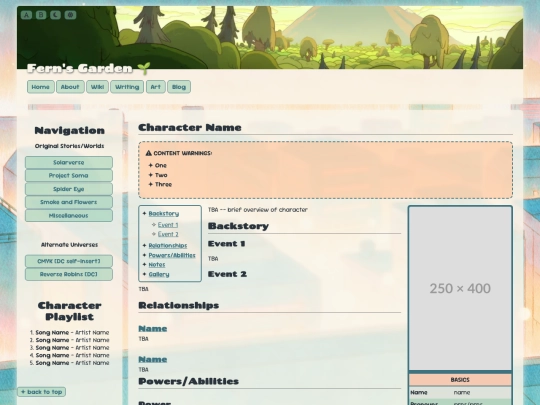Viewport: 540px width, 405px height.
Task: Click the 'name' value in Basics table
Action: (461, 392)
